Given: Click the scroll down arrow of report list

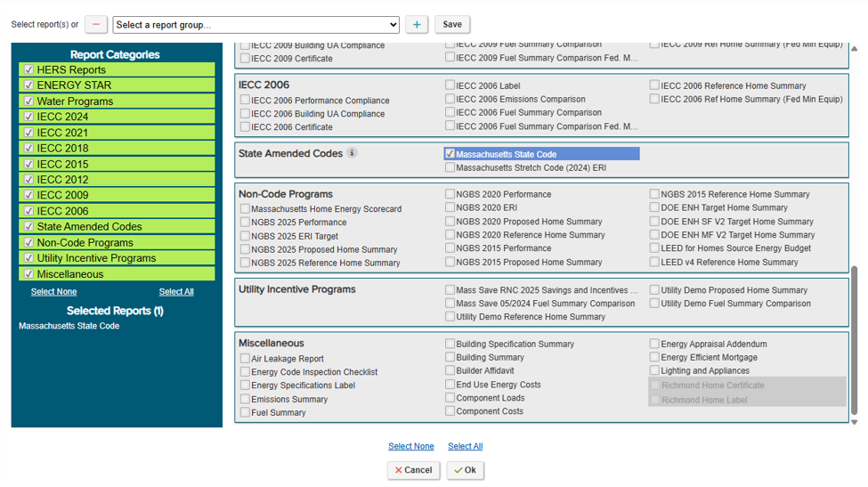Looking at the screenshot, I should point(854,422).
